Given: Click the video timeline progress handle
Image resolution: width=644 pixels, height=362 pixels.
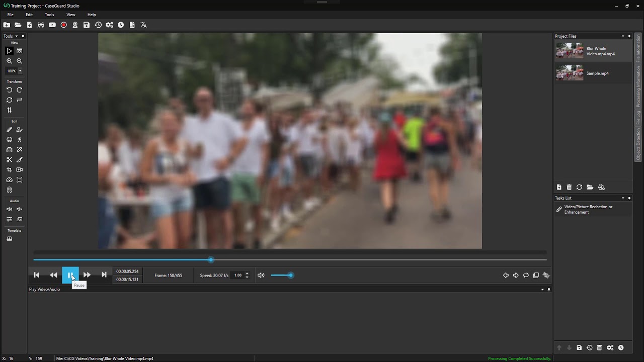Looking at the screenshot, I should pos(211,260).
